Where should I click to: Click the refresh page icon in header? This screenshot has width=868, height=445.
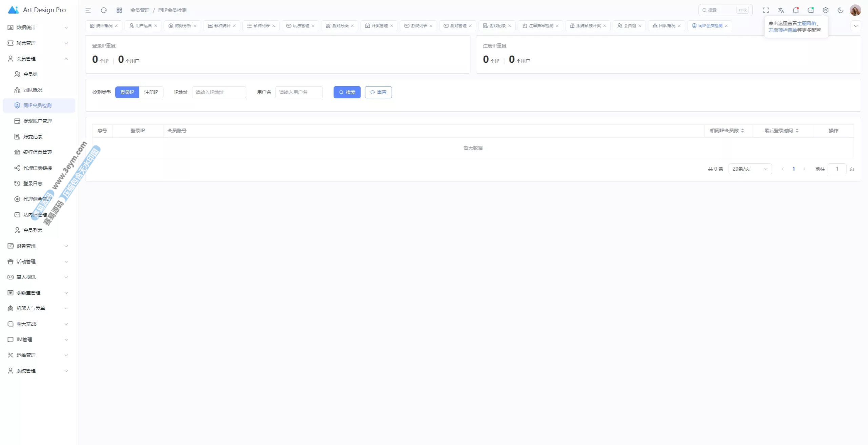(x=104, y=10)
